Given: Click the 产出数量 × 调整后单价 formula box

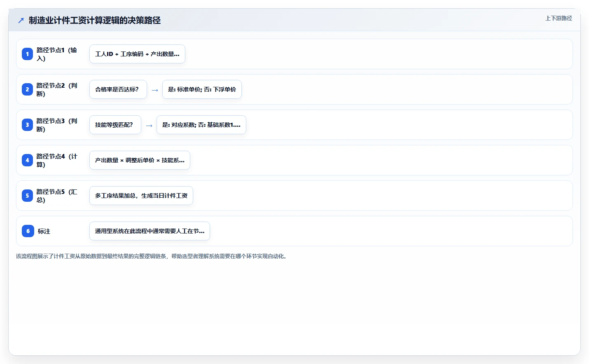Looking at the screenshot, I should coord(140,160).
